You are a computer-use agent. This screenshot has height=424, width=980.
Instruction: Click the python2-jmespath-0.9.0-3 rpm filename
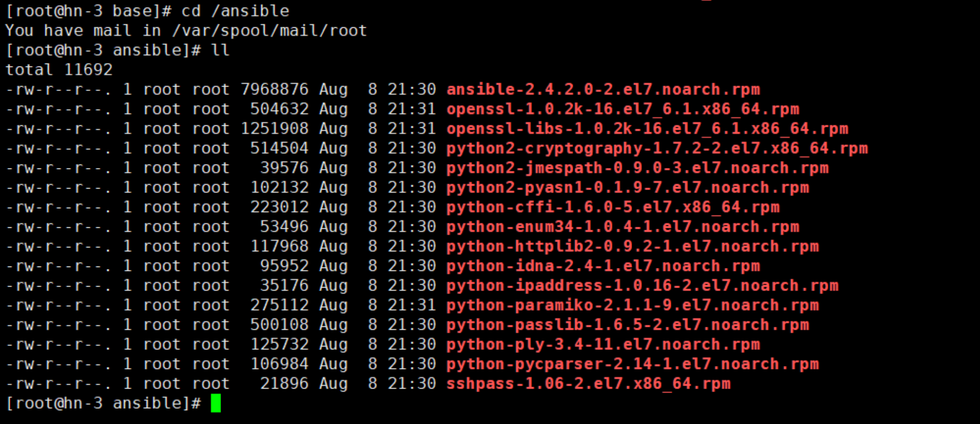tap(637, 168)
